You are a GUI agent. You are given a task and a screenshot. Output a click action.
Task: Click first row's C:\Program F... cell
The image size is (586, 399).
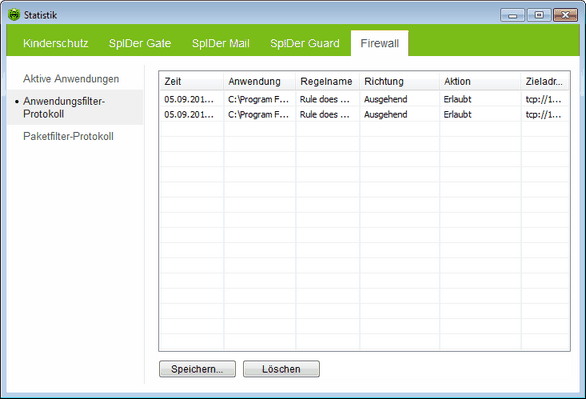pyautogui.click(x=260, y=99)
